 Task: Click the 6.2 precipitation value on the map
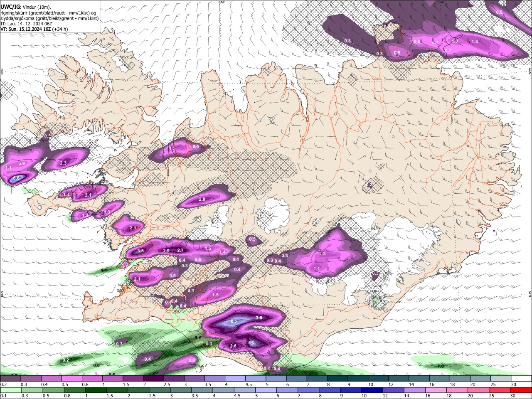[x=234, y=321]
